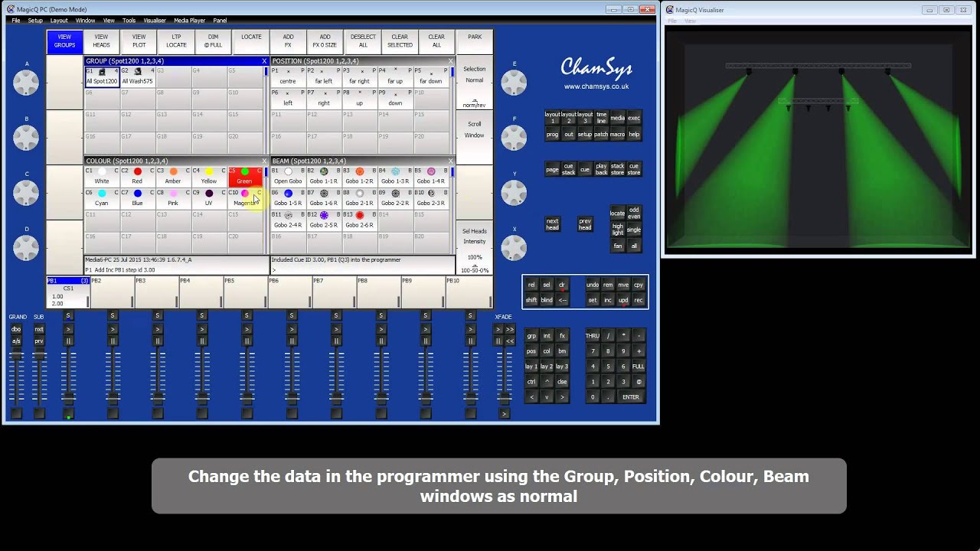Click the DESELECT ALL soft button

click(x=363, y=41)
